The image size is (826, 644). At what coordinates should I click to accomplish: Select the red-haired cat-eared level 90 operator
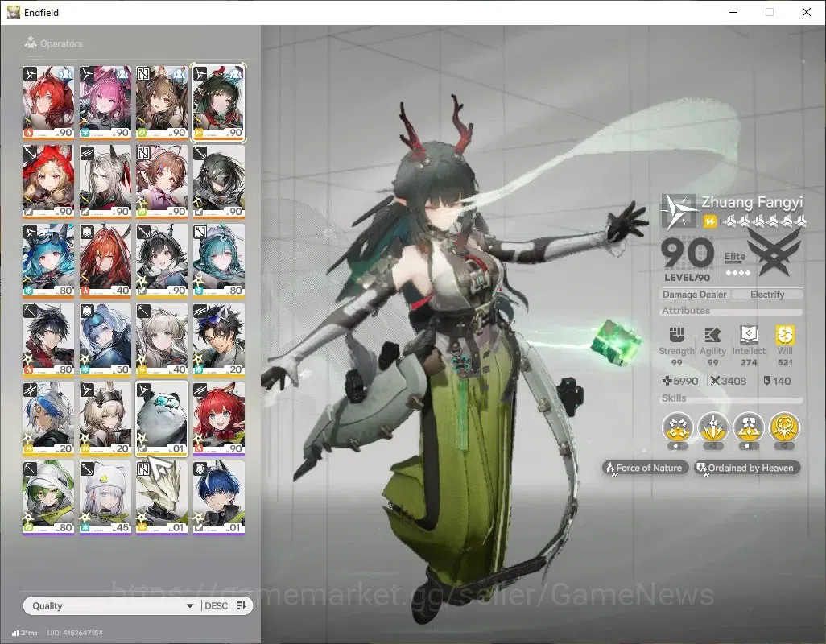pyautogui.click(x=219, y=418)
